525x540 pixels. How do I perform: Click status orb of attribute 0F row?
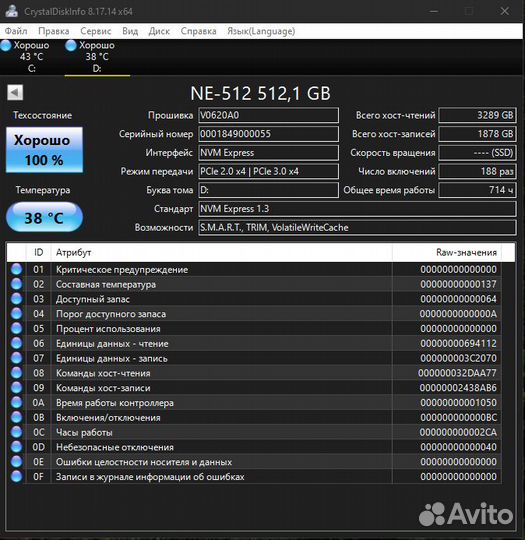coord(16,477)
